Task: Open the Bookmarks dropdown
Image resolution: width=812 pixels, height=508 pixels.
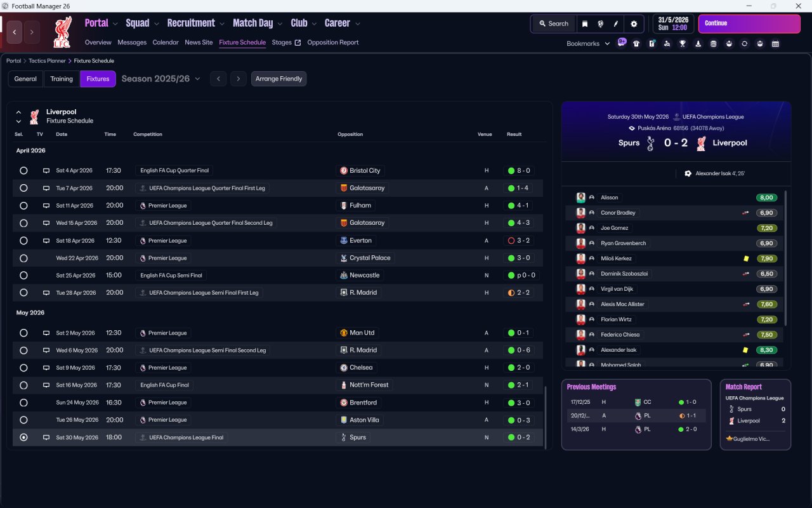Action: pos(588,44)
